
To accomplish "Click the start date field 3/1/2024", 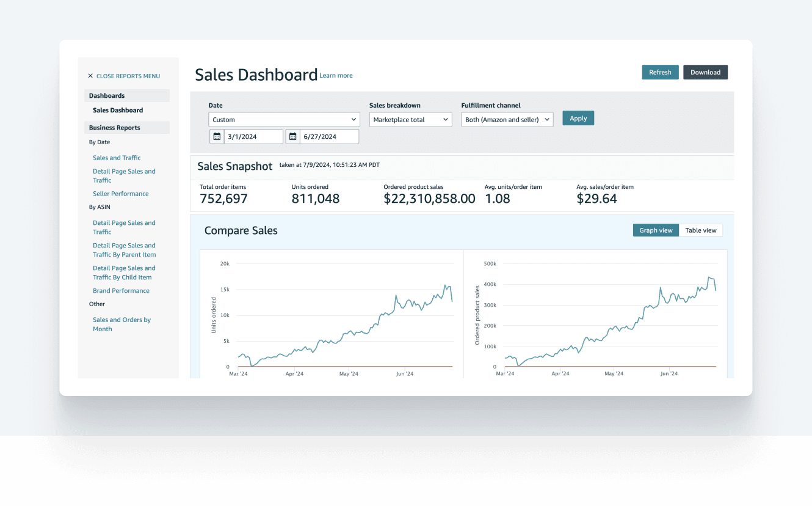I will (253, 136).
